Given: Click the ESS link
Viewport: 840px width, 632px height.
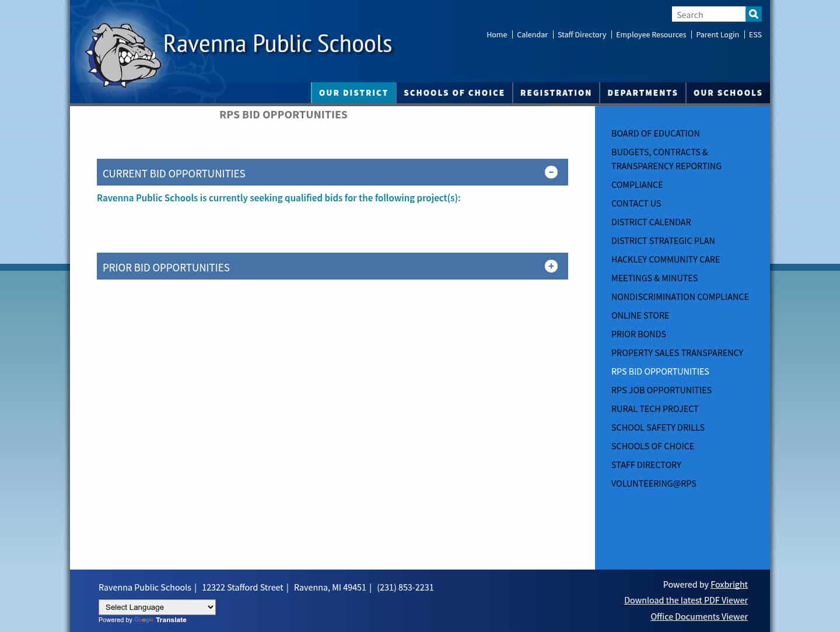Looking at the screenshot, I should tap(755, 34).
